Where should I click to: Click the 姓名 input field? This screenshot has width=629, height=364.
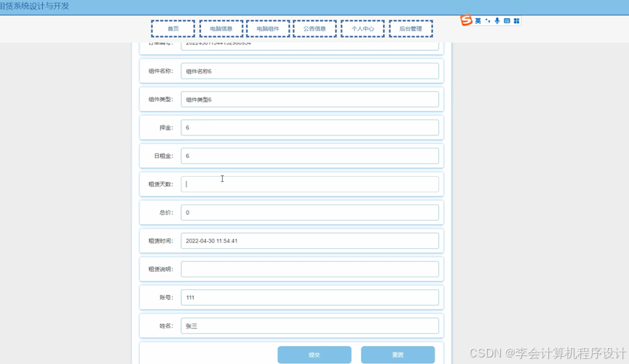[309, 326]
